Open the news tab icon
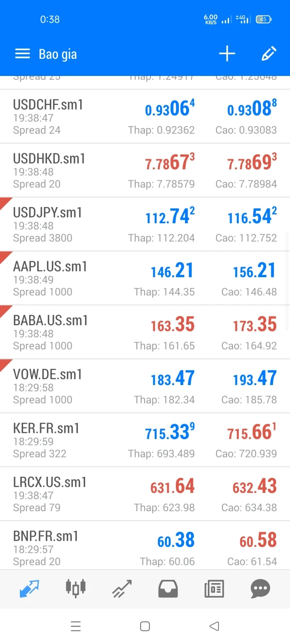 coord(214,588)
